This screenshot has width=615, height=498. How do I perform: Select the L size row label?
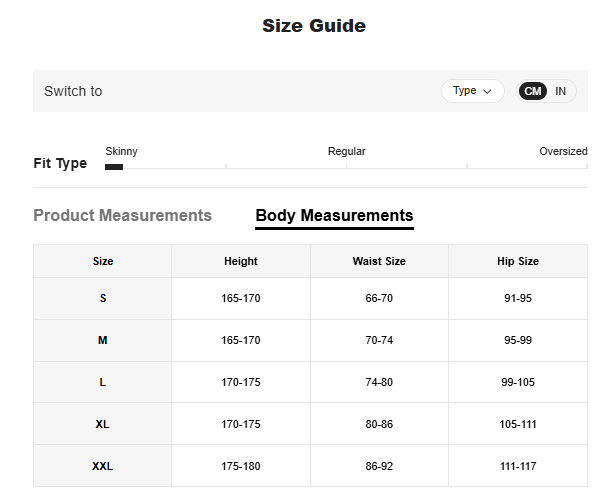tap(103, 382)
